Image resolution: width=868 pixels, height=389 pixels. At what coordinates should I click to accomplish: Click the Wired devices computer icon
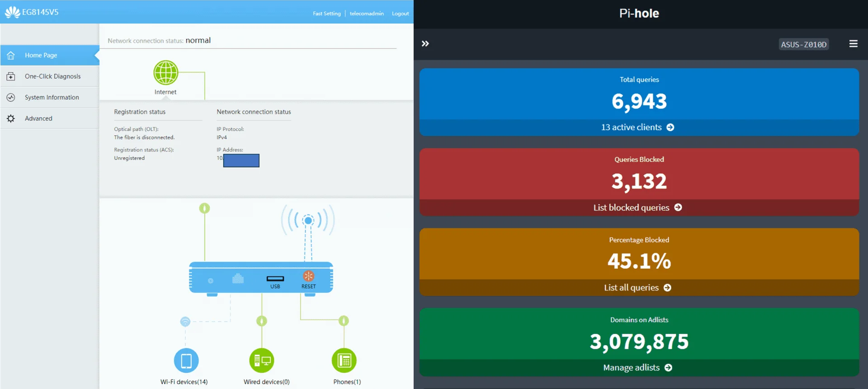[x=262, y=361]
